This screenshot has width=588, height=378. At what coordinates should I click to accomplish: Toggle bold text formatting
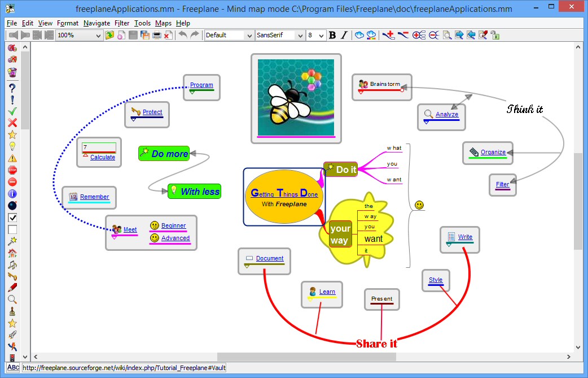point(332,35)
